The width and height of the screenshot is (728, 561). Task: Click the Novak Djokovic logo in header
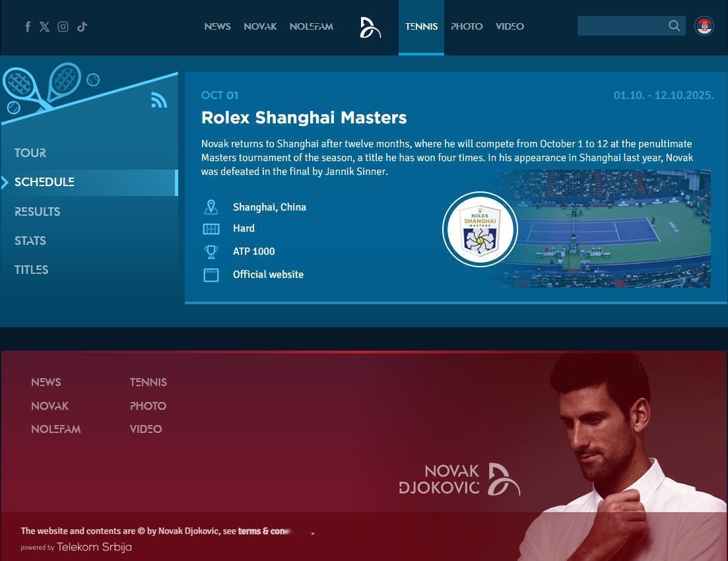(370, 28)
